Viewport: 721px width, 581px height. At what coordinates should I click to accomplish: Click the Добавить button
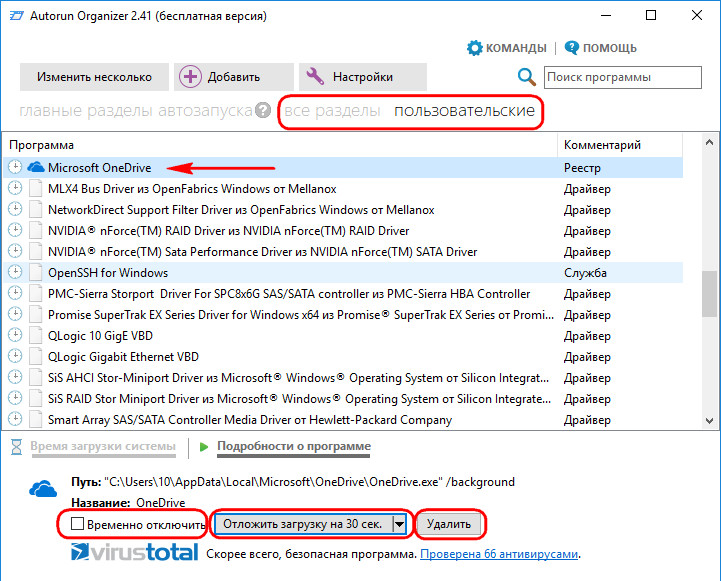[234, 77]
